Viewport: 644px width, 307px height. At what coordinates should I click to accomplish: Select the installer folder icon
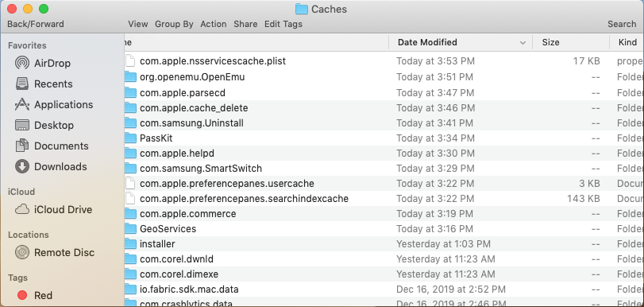pyautogui.click(x=130, y=244)
